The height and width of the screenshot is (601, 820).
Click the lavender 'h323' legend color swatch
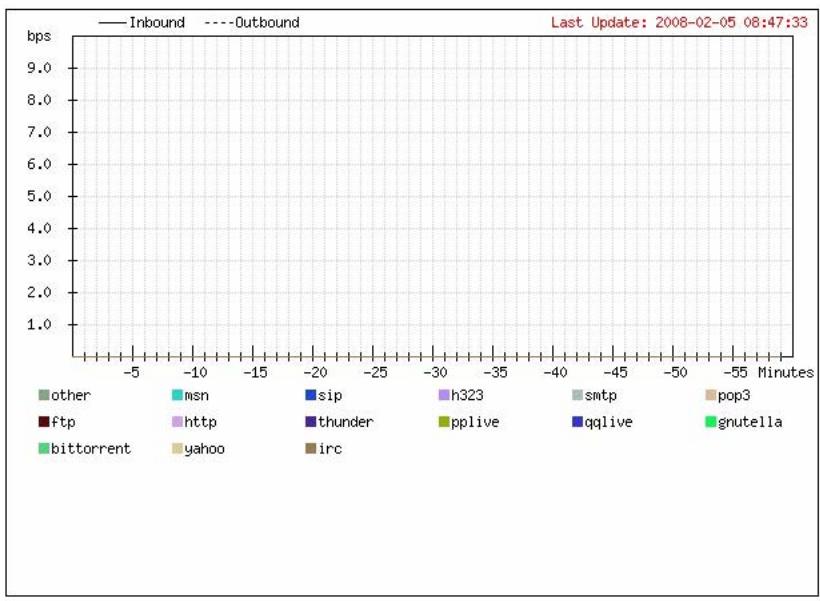tap(444, 395)
